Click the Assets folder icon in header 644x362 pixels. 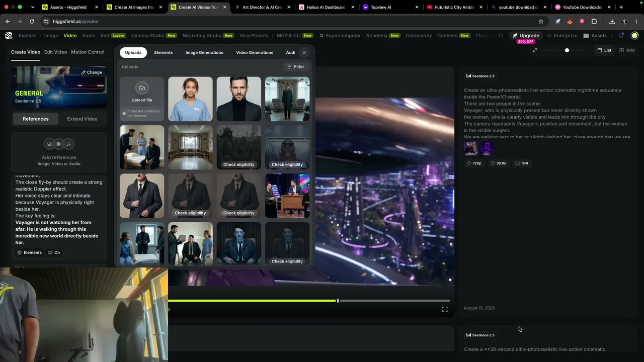click(x=586, y=36)
